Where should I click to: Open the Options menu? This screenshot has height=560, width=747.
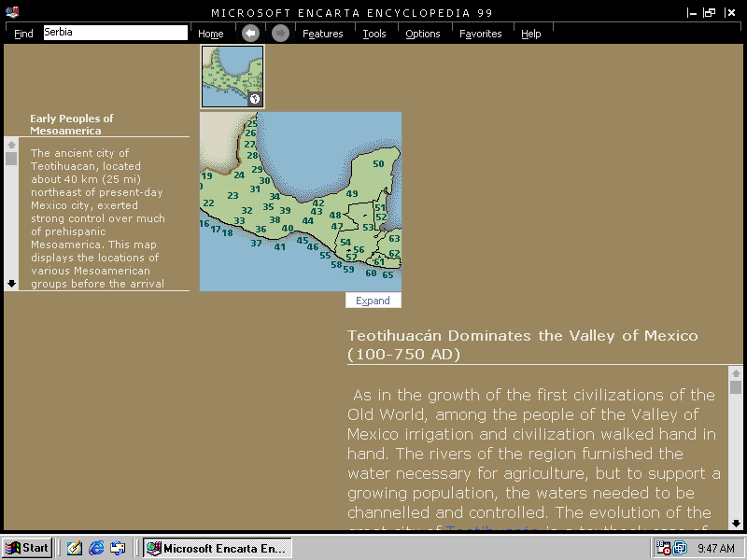pyautogui.click(x=423, y=34)
